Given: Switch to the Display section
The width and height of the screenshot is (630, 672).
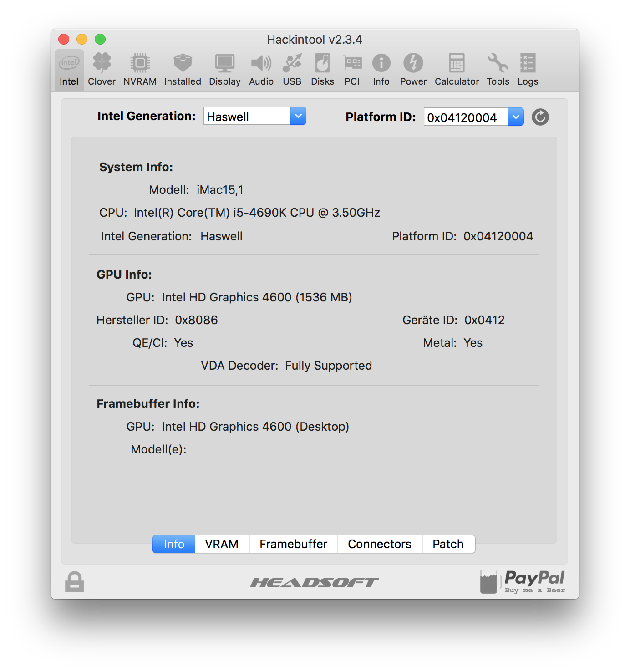Looking at the screenshot, I should pos(224,70).
